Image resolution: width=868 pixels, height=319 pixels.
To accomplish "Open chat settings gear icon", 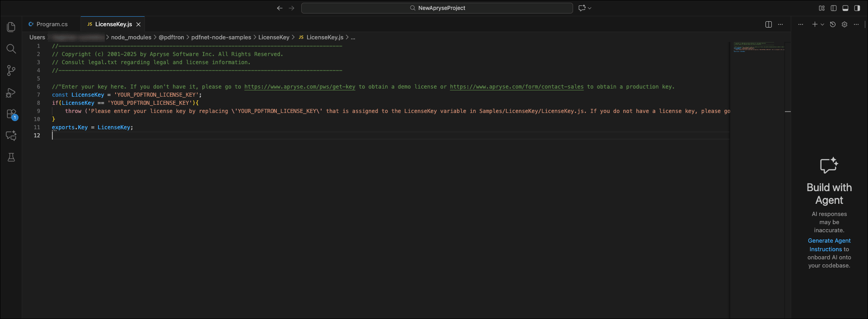I will point(845,24).
